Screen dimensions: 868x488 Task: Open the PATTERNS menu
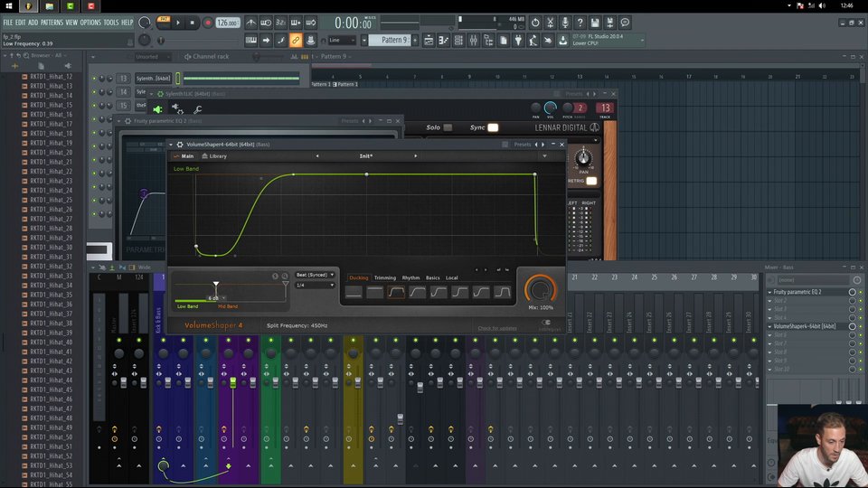click(52, 23)
